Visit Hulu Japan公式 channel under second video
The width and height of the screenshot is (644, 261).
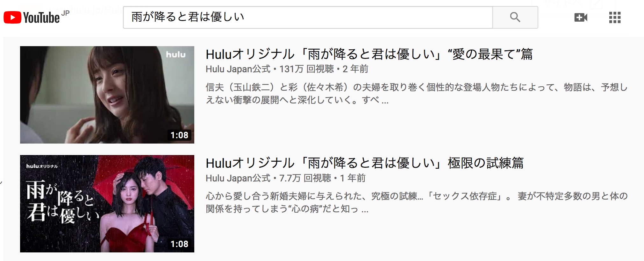238,178
